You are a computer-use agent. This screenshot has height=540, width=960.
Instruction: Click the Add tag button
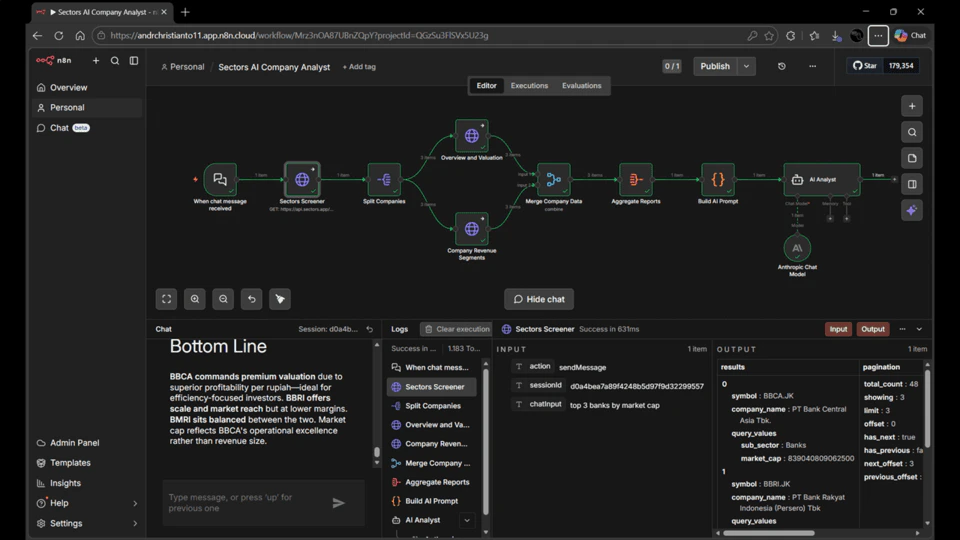click(x=359, y=67)
